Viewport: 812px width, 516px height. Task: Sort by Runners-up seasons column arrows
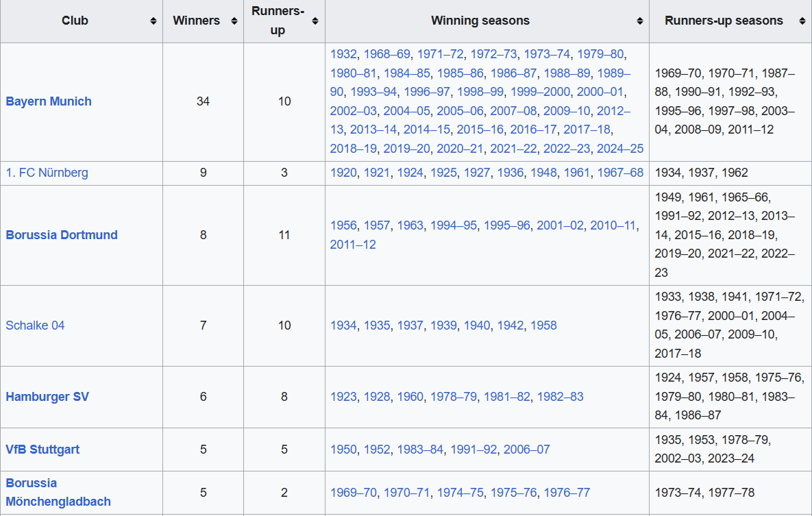click(x=802, y=21)
